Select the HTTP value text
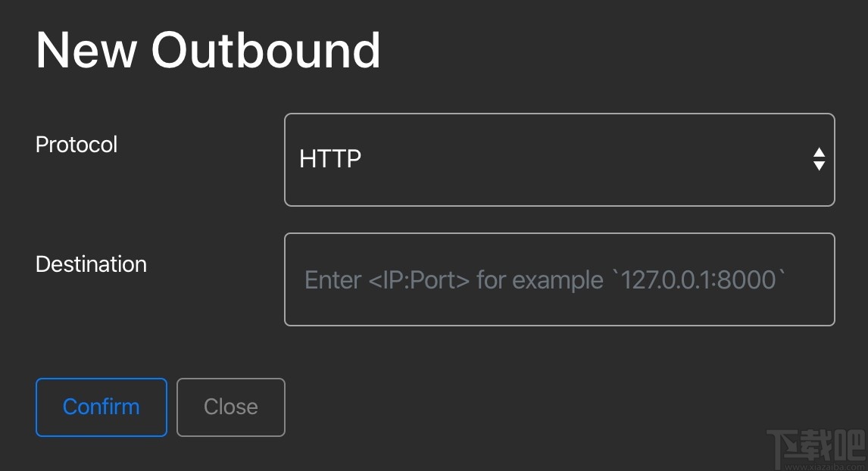The width and height of the screenshot is (868, 471). 330,159
